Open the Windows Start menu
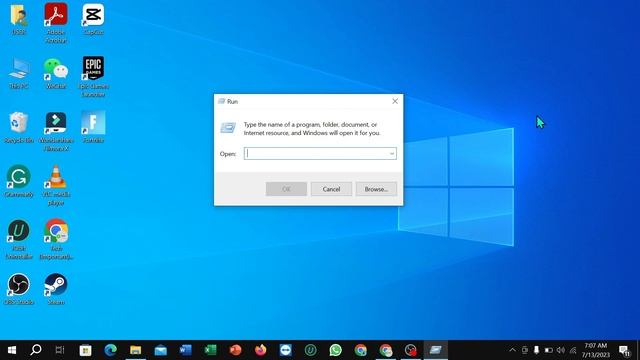This screenshot has width=640, height=360. (x=12, y=350)
